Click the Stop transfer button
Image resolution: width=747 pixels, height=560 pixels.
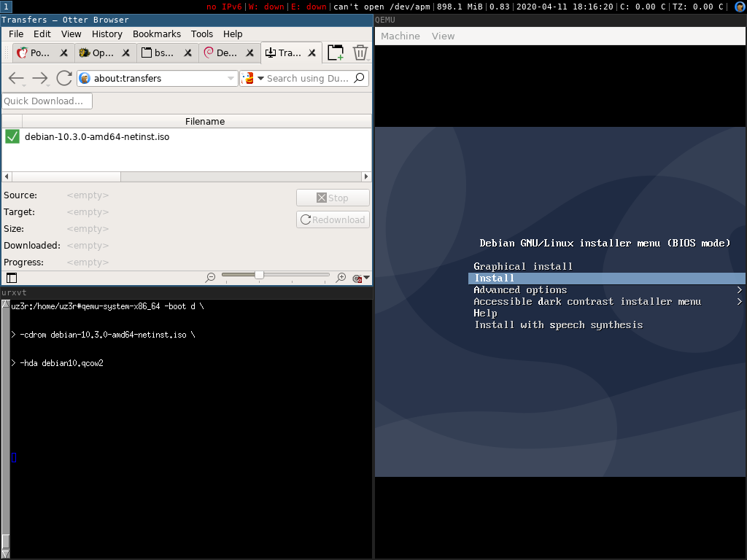333,198
